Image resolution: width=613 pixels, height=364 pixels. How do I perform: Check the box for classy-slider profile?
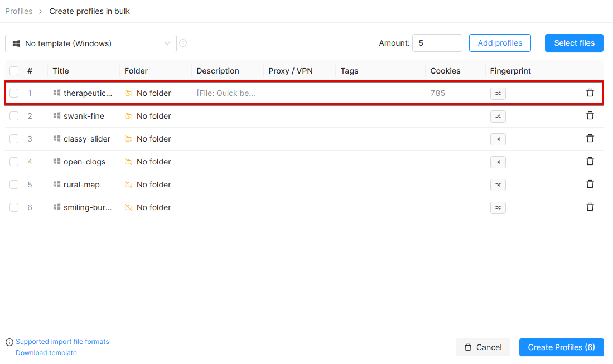click(14, 139)
